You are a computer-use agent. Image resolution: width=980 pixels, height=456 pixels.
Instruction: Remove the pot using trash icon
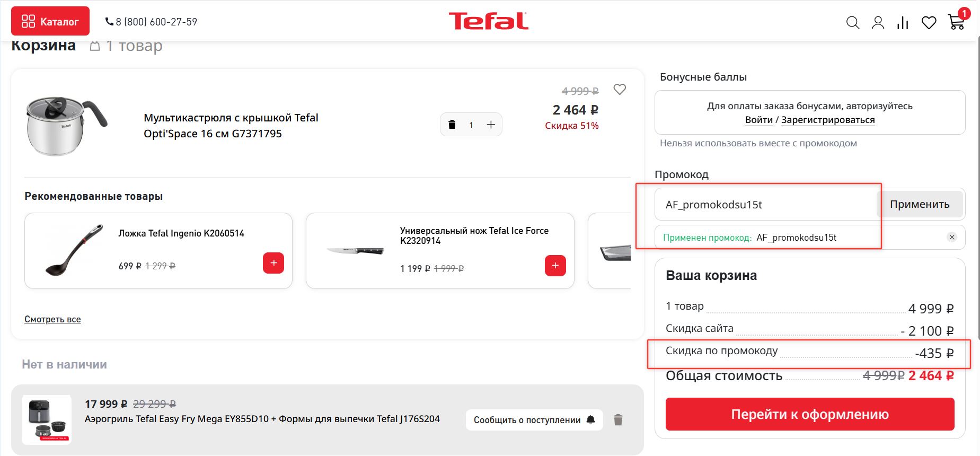click(x=452, y=125)
